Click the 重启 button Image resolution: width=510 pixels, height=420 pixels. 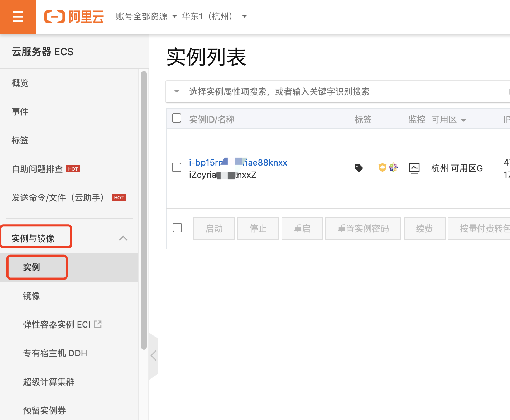coord(302,229)
